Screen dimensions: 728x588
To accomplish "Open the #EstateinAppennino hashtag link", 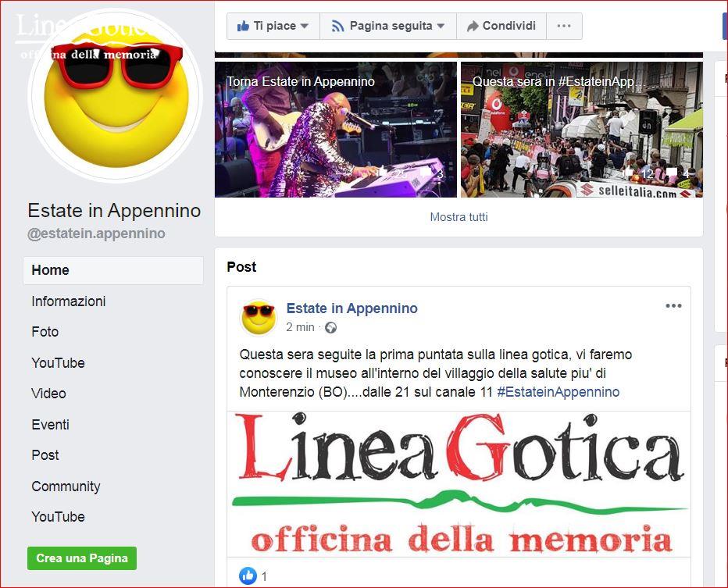I will (558, 392).
